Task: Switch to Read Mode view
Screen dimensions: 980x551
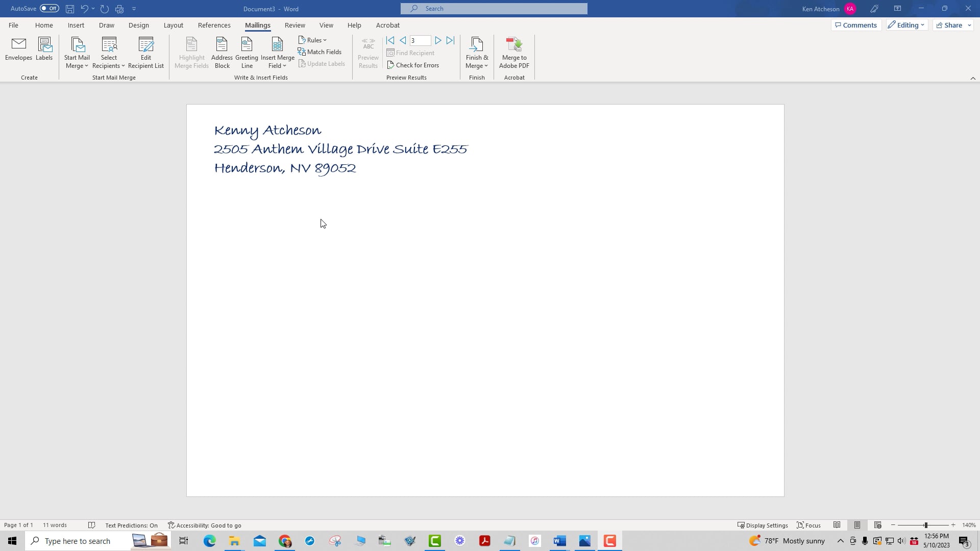Action: [837, 525]
